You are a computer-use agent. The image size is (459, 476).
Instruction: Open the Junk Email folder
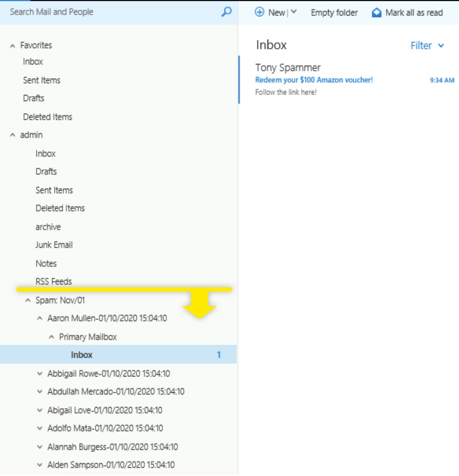(x=54, y=245)
